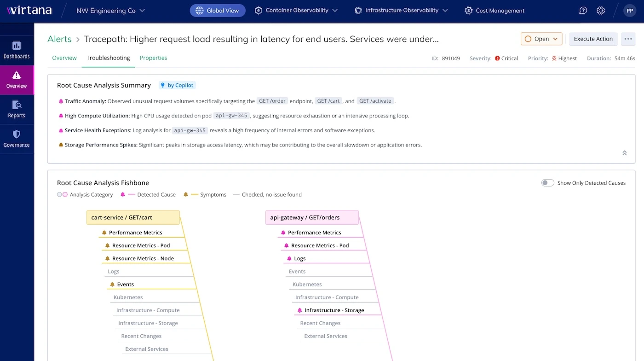Change alert status using Open dropdown
This screenshot has width=644, height=361.
[x=541, y=39]
